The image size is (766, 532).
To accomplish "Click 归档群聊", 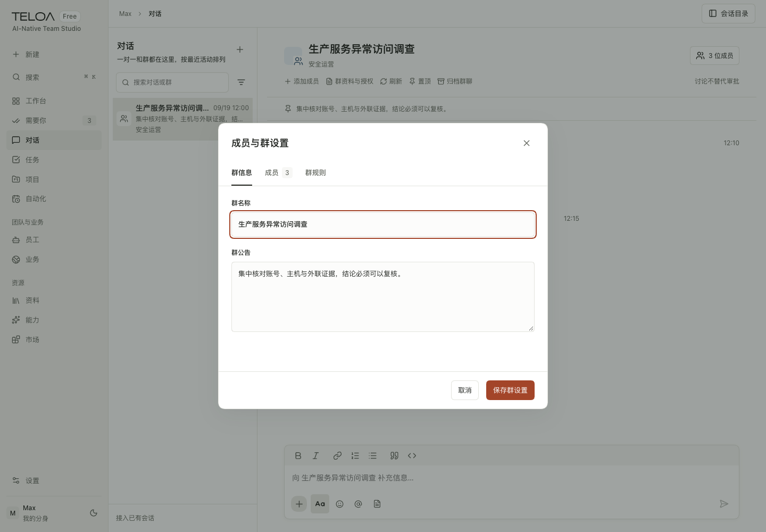I will coord(455,81).
